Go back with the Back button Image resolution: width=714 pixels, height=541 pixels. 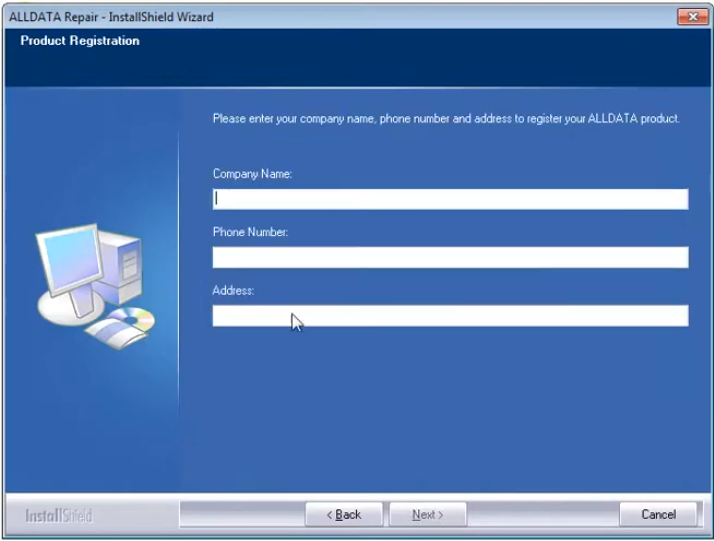344,515
